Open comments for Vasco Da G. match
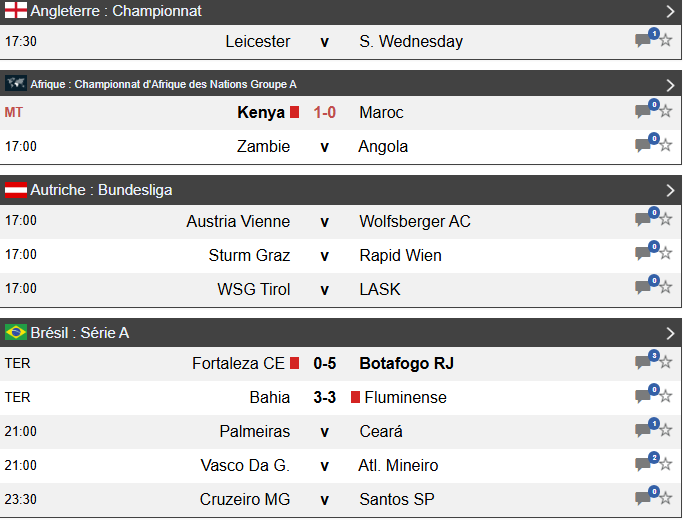 645,465
